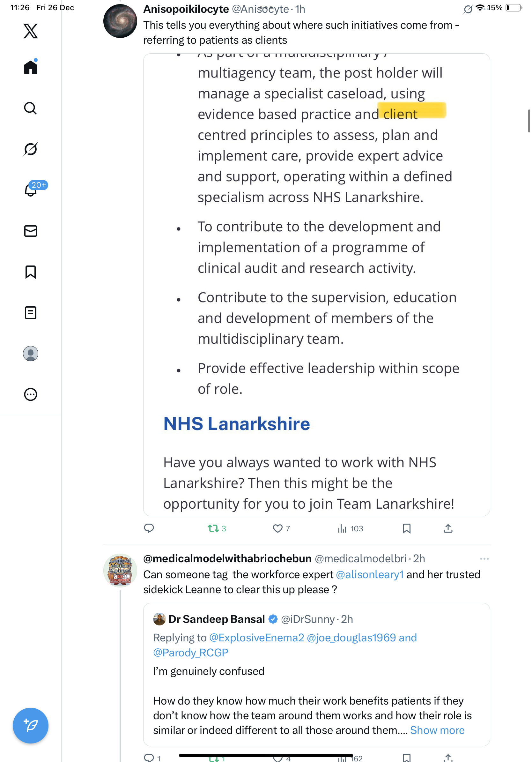Image resolution: width=532 pixels, height=762 pixels.
Task: Toggle repost on Anisopoikilocyte's post
Action: pos(213,528)
